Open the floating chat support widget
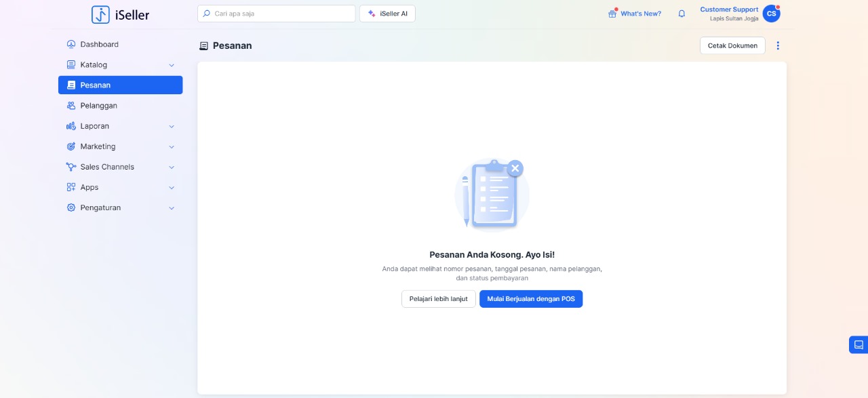The width and height of the screenshot is (868, 398). point(858,344)
